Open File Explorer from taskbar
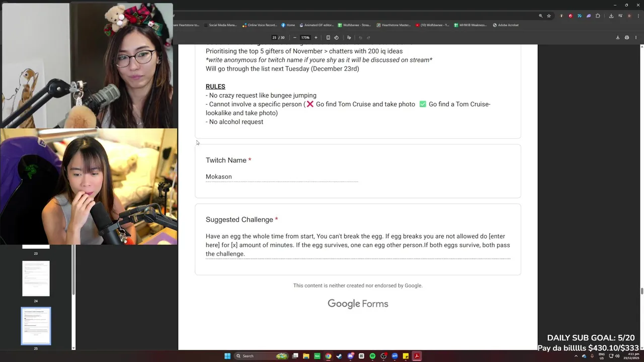The image size is (644, 362). tap(306, 356)
